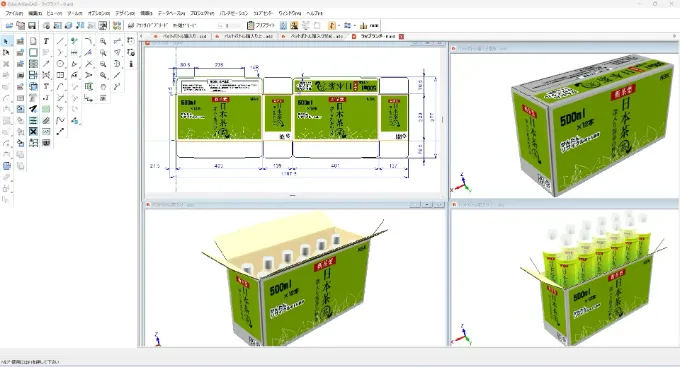Open the オプション (Options) menu
Viewport: 680px width, 367px height.
pos(99,13)
